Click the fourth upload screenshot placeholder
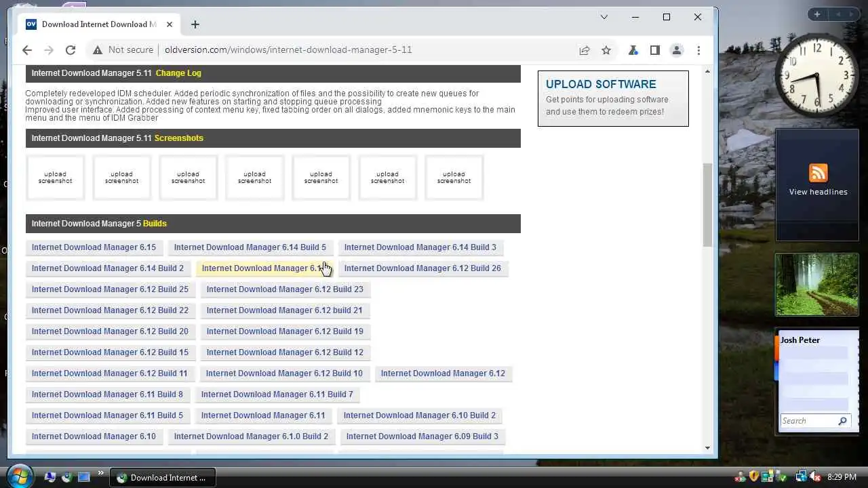Screen dimensions: 868x488 [254, 178]
